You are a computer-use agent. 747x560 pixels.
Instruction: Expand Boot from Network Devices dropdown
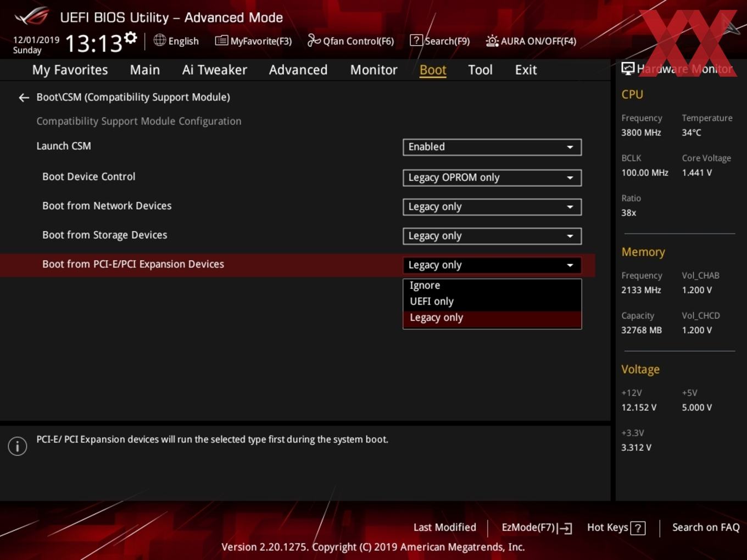(492, 207)
